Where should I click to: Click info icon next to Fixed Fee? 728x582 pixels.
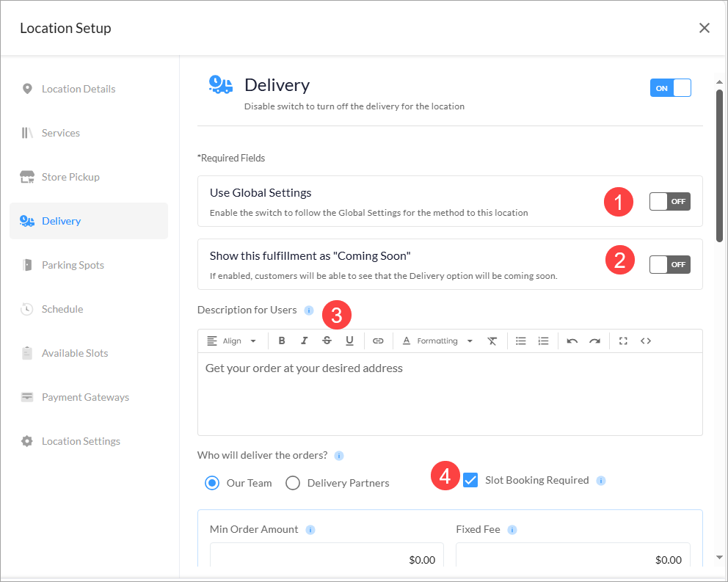(x=512, y=530)
